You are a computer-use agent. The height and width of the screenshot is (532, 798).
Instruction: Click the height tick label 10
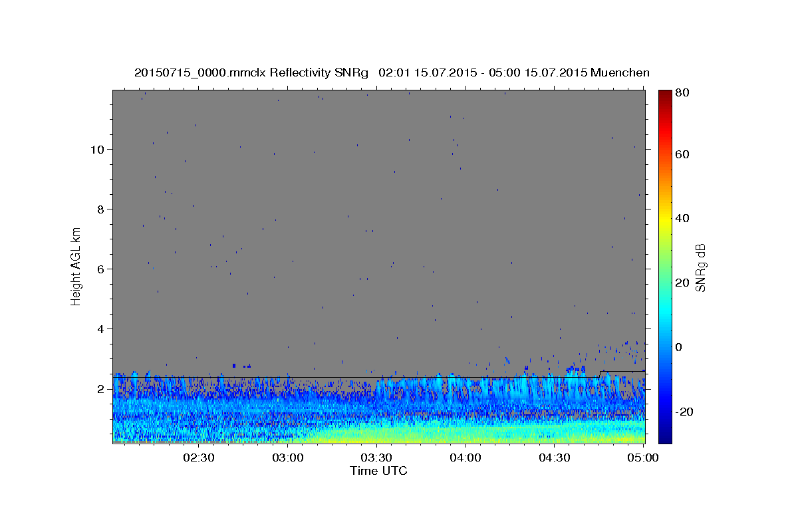click(97, 149)
